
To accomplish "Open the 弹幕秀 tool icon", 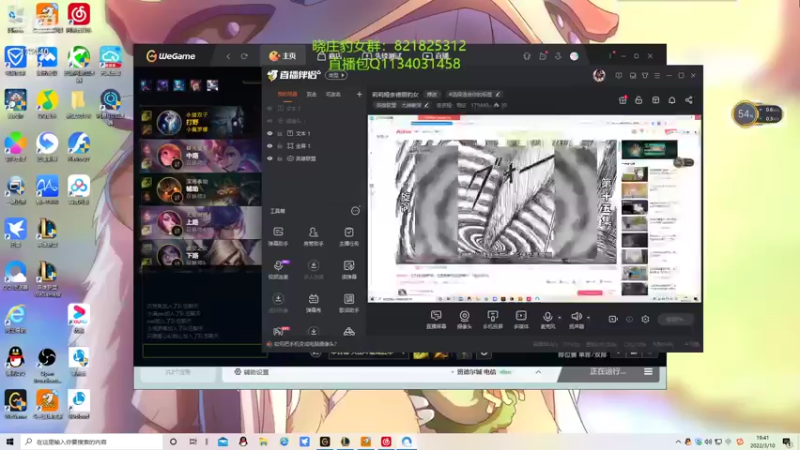I will click(313, 302).
